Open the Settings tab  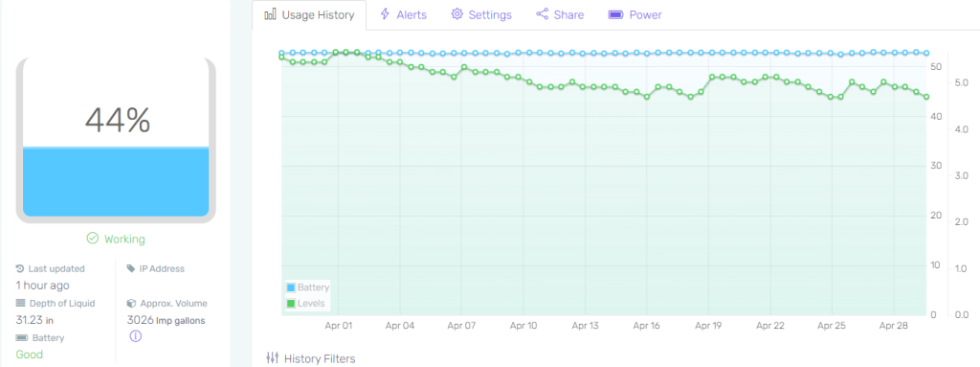pos(481,14)
